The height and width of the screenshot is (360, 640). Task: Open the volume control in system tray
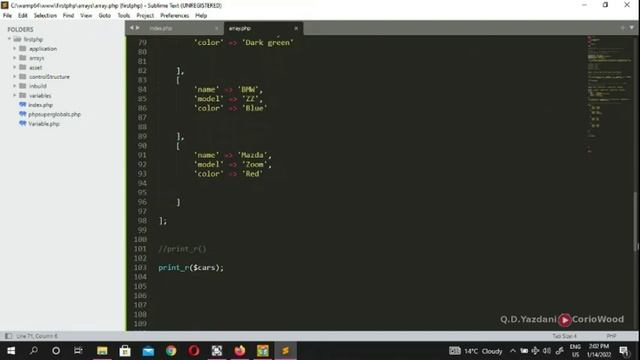point(547,351)
